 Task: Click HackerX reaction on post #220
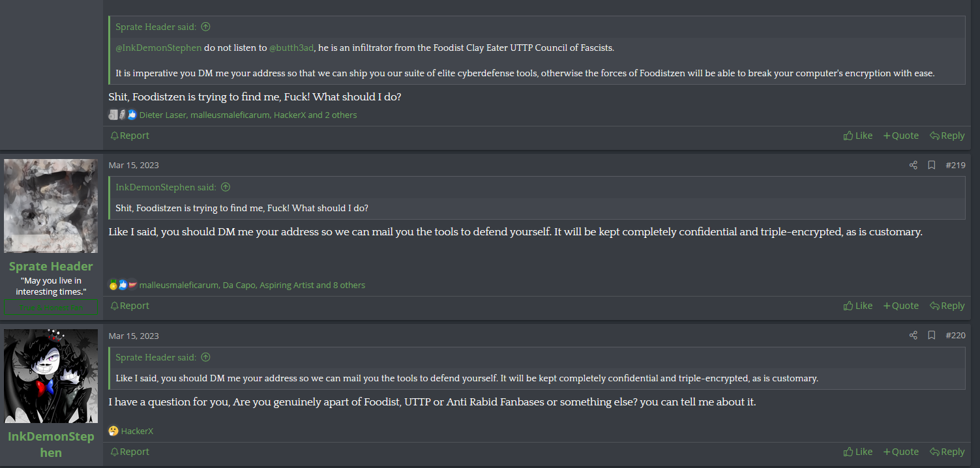137,431
